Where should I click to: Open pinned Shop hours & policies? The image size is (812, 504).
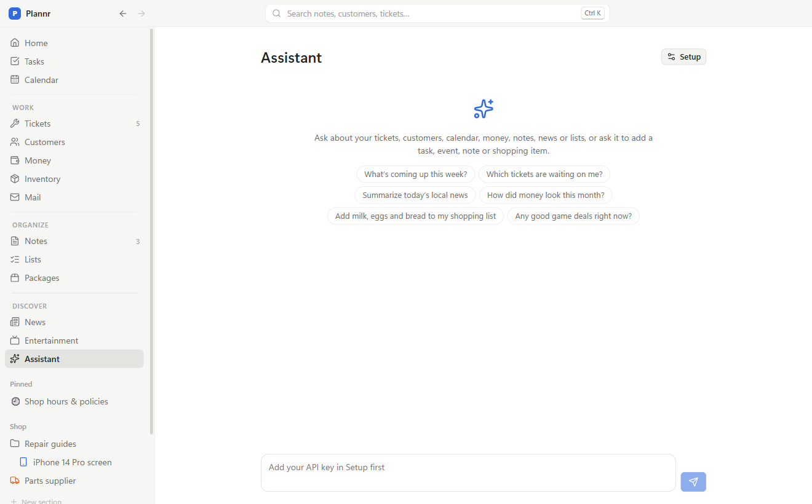coord(74,401)
